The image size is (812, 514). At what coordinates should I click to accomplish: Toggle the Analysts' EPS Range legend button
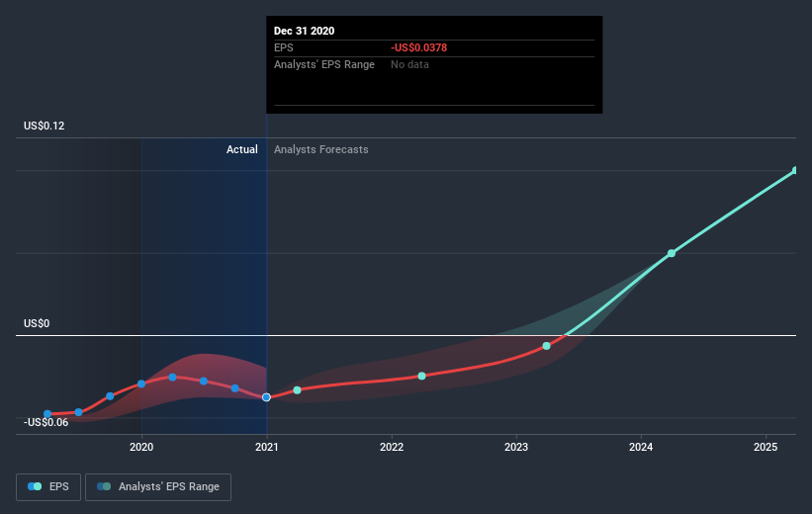tap(158, 487)
